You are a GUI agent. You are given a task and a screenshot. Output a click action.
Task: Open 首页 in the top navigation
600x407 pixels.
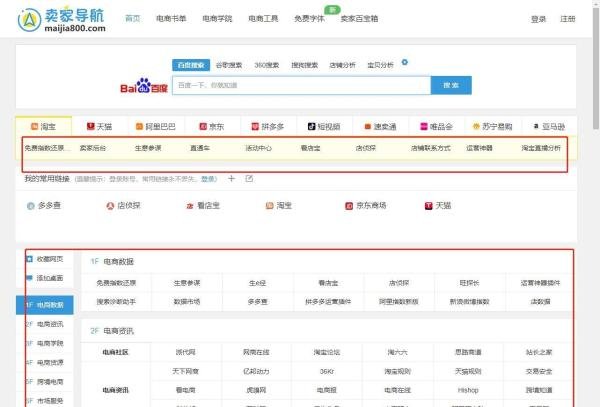click(133, 18)
